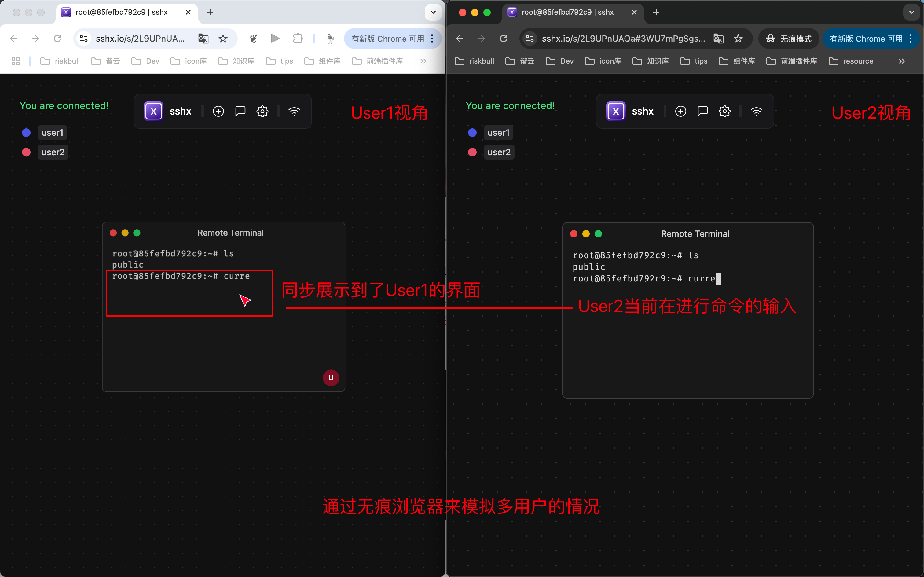Bookmark page with star in left address bar
Screen dimensions: 924x577
pos(223,39)
